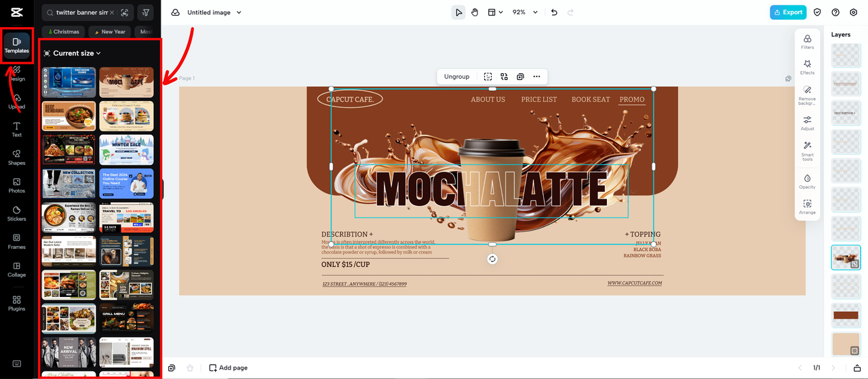
Task: Pick the Mocha Latte template thumbnail
Action: [126, 82]
